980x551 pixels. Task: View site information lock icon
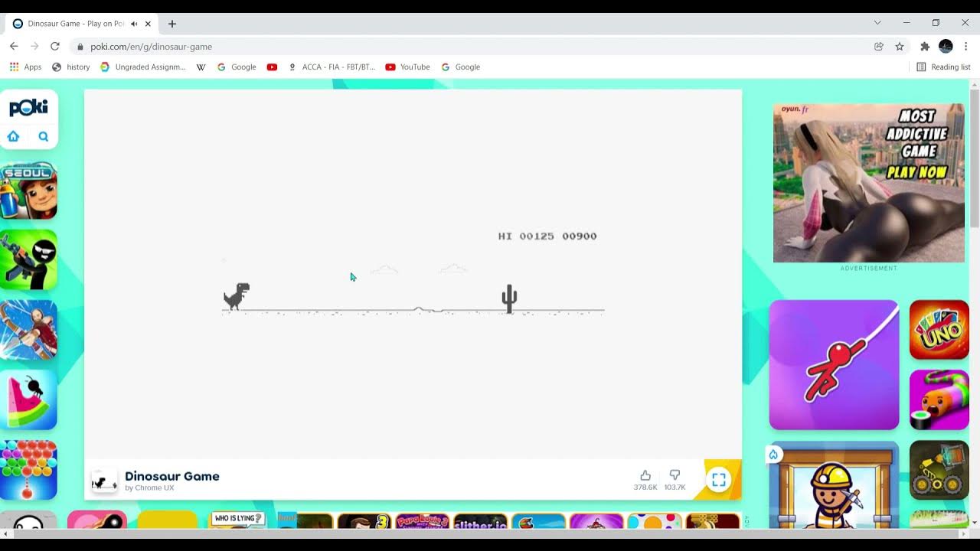tap(80, 47)
